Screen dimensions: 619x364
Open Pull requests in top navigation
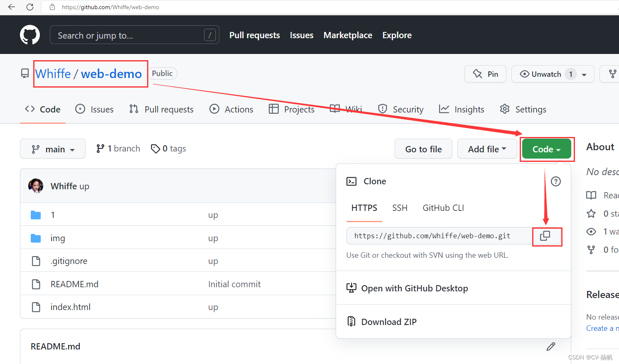(255, 35)
